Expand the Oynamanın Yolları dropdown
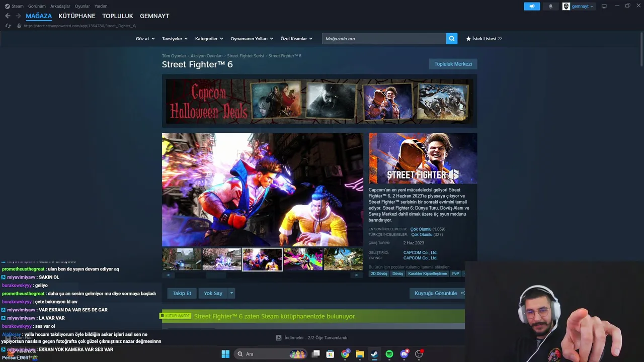644x362 pixels. 252,39
